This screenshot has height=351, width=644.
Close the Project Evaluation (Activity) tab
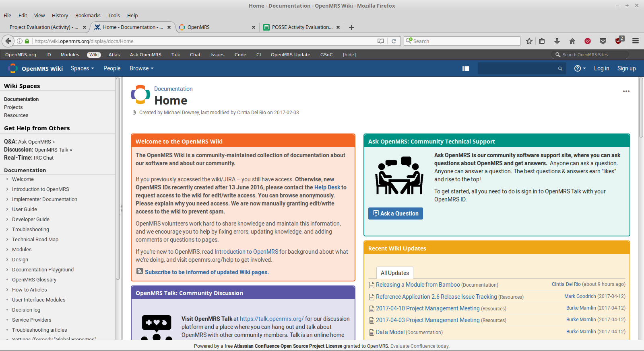(x=85, y=27)
